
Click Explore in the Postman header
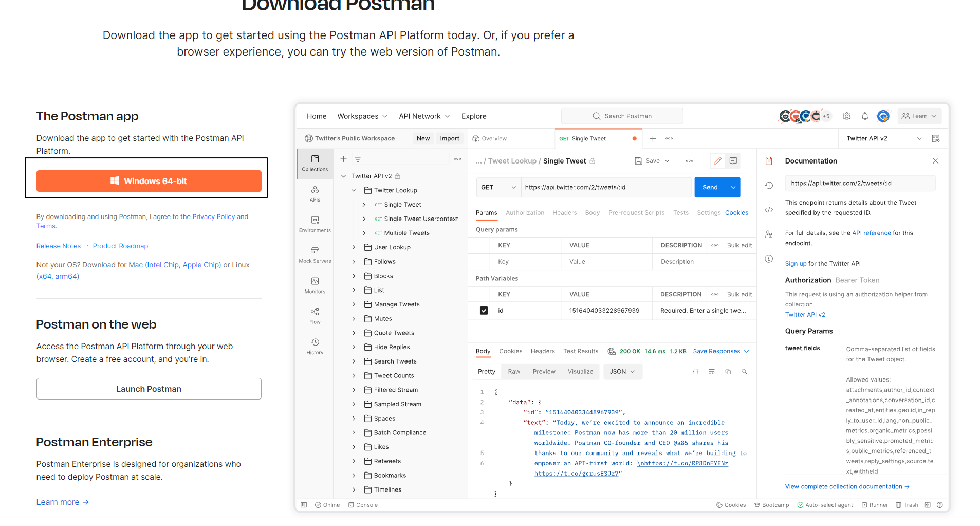click(x=474, y=116)
